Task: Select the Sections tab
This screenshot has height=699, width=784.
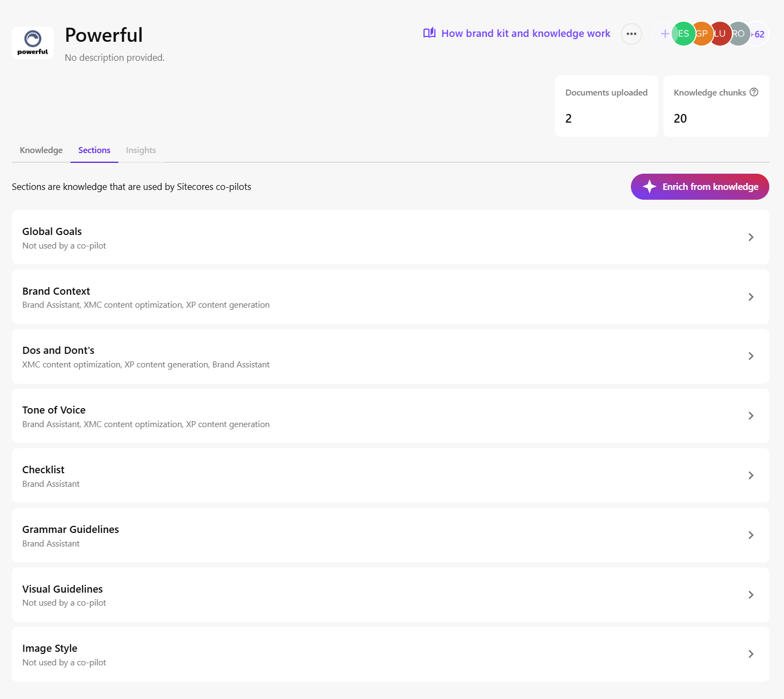Action: (x=94, y=150)
